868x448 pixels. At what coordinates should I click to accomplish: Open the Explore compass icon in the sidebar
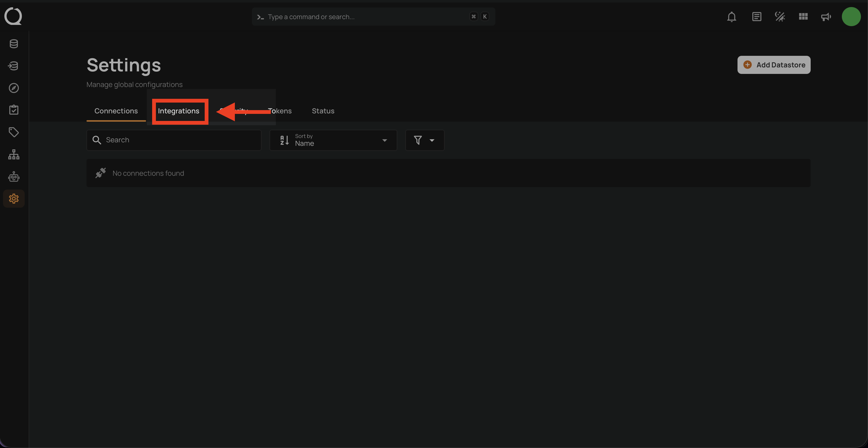coord(14,88)
